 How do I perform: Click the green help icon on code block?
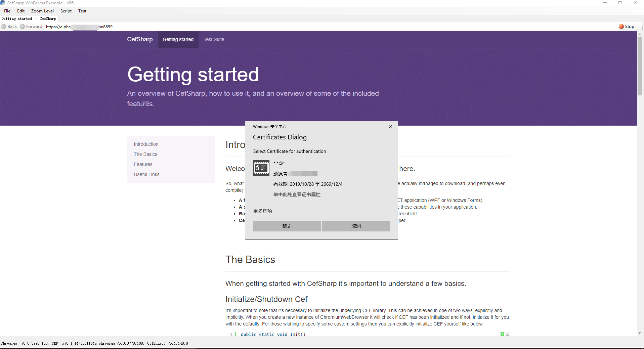tap(502, 334)
